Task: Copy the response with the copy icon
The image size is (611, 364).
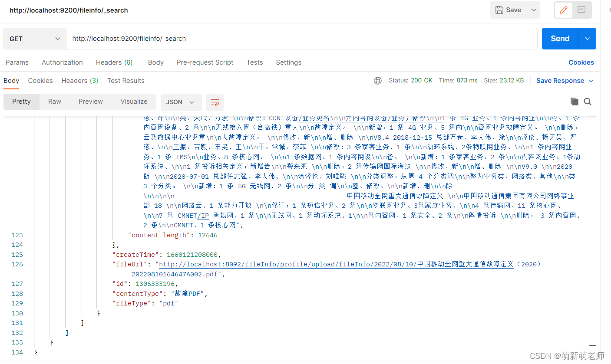Action: click(575, 102)
